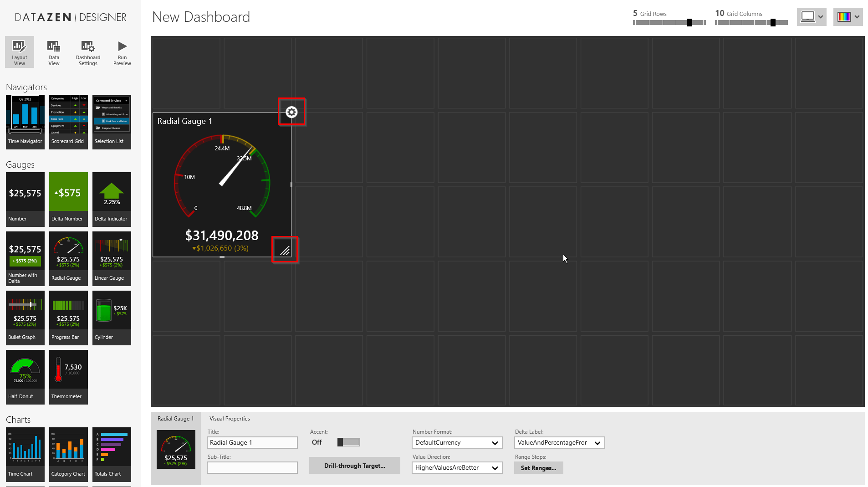Toggle the Accent switch
868x487 pixels.
click(348, 442)
